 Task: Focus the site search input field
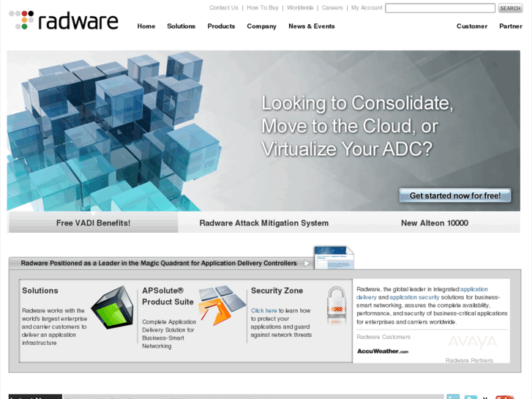(x=440, y=8)
